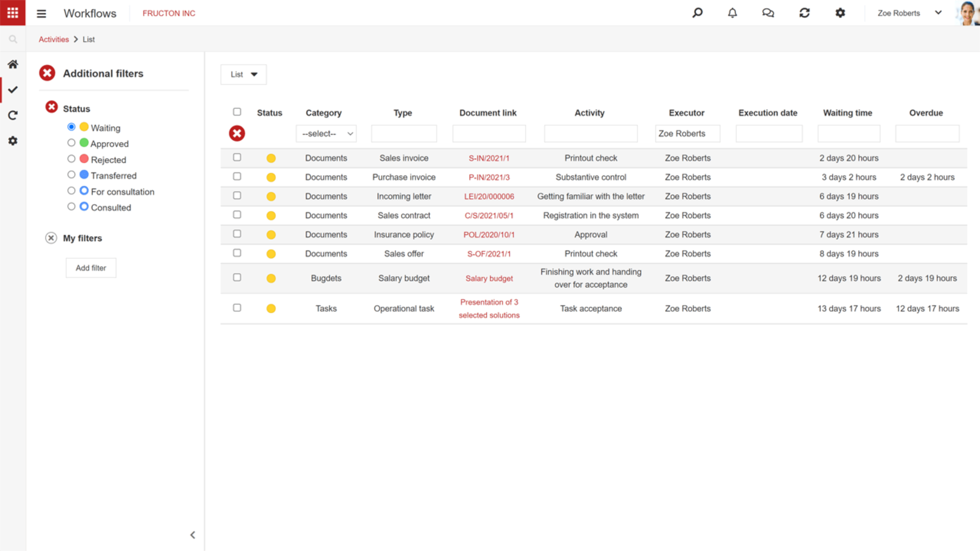This screenshot has height=551, width=980.
Task: Open document link P-IN/2021/3
Action: click(488, 178)
